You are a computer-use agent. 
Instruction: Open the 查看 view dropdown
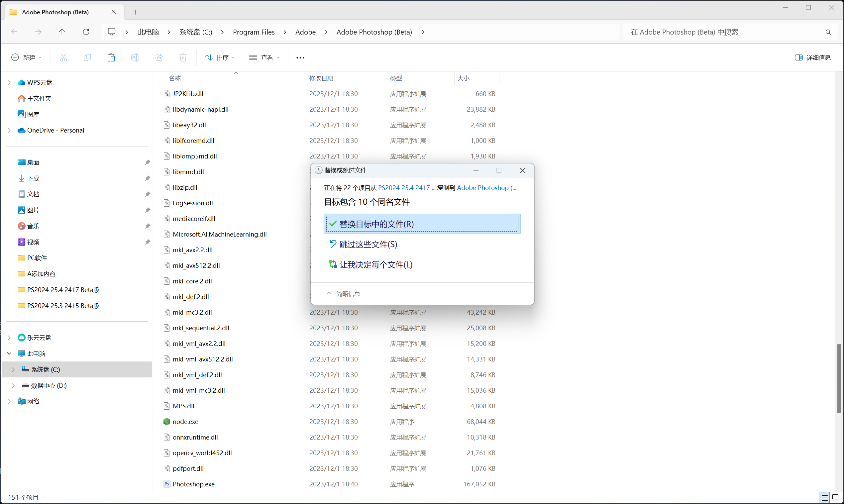264,57
